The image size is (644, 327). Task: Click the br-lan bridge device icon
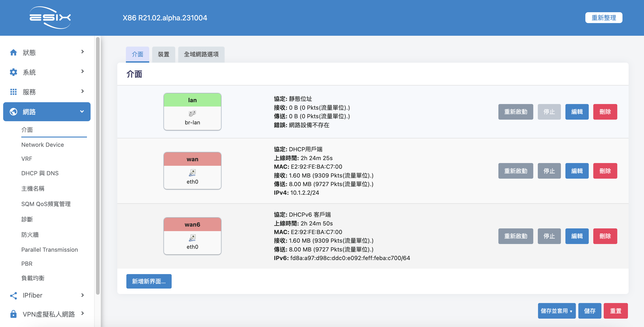pos(192,113)
